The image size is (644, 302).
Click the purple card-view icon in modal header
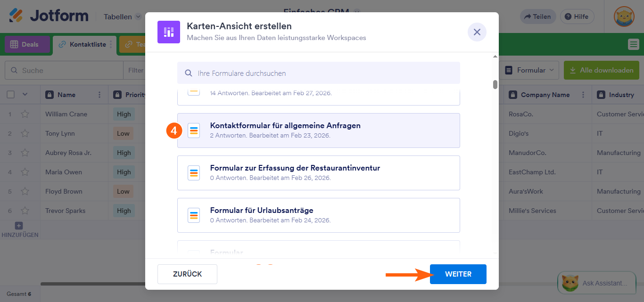click(x=169, y=32)
